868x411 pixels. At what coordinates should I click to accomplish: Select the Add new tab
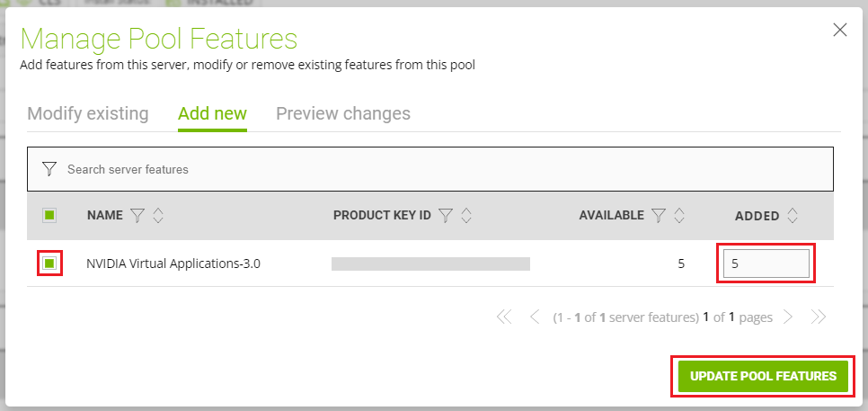click(212, 114)
